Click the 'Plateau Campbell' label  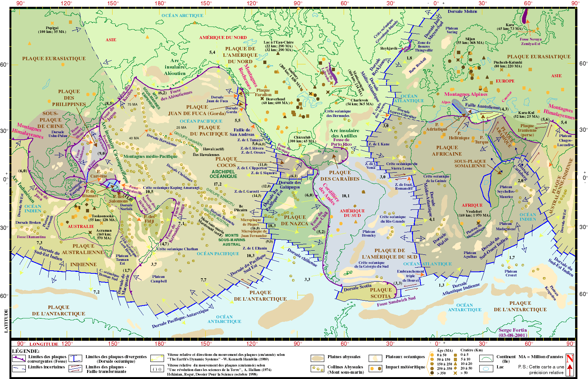pos(159,279)
